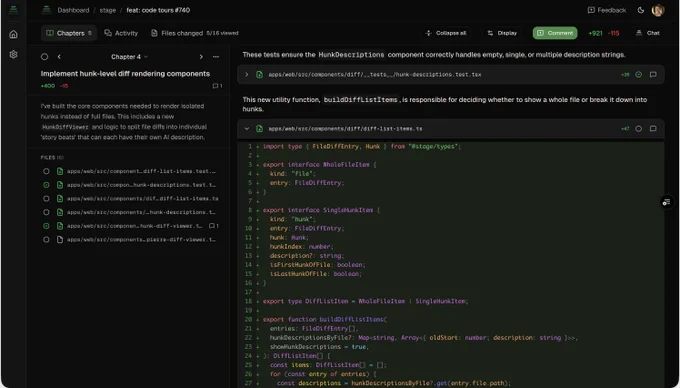
Task: Click the Stage logo at top left
Action: click(x=13, y=10)
